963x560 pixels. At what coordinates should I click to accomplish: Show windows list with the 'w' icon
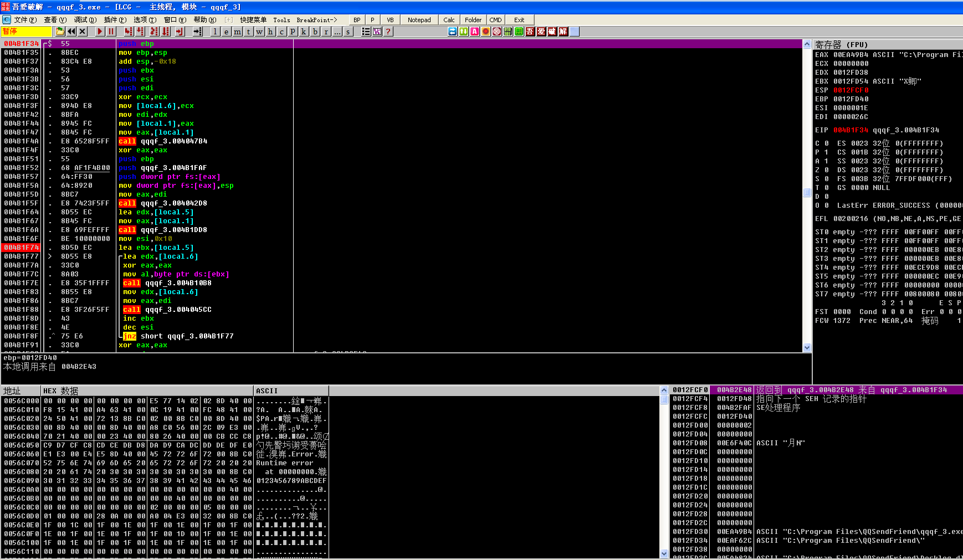[259, 32]
